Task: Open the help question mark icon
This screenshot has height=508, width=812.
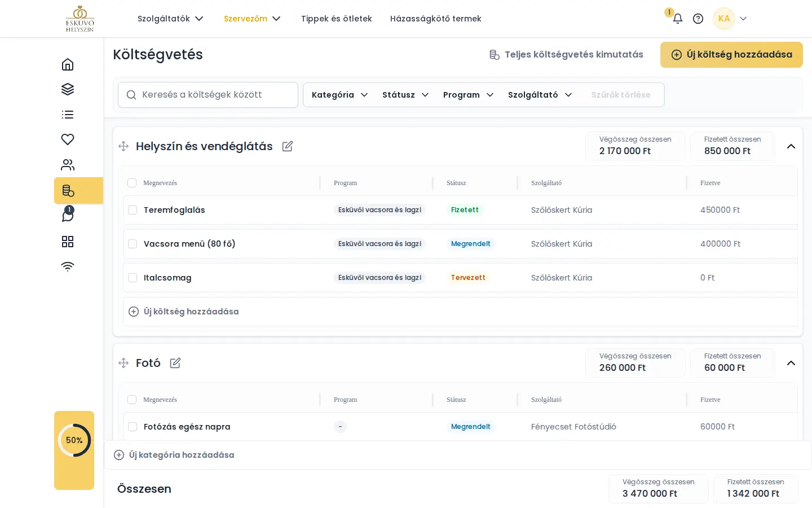Action: tap(698, 19)
